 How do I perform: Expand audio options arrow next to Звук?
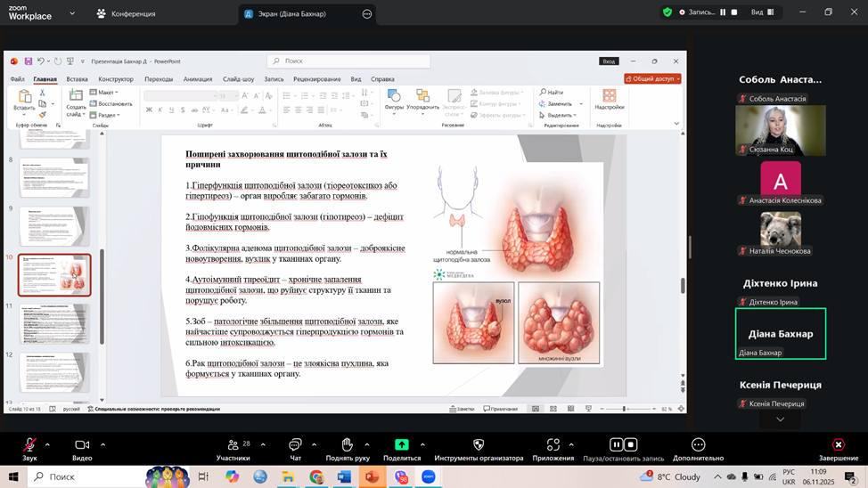tap(47, 444)
